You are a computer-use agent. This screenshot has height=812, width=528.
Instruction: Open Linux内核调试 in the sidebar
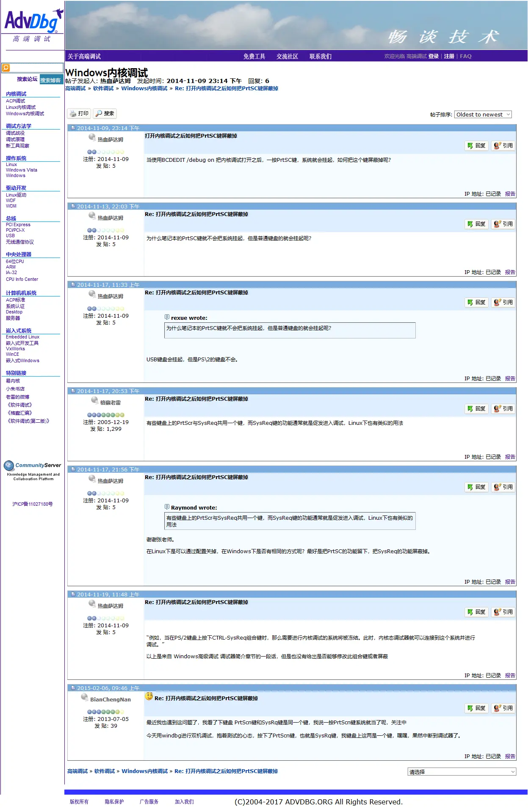[21, 107]
